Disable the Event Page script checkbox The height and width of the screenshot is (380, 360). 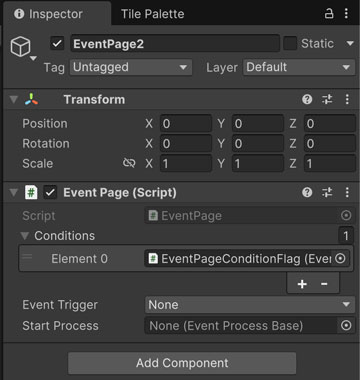point(50,192)
